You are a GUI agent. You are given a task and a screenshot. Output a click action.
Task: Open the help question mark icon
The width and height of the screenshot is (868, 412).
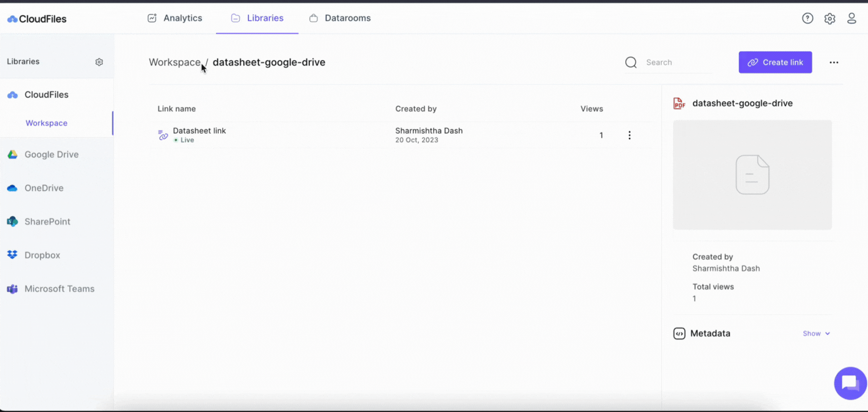coord(807,18)
